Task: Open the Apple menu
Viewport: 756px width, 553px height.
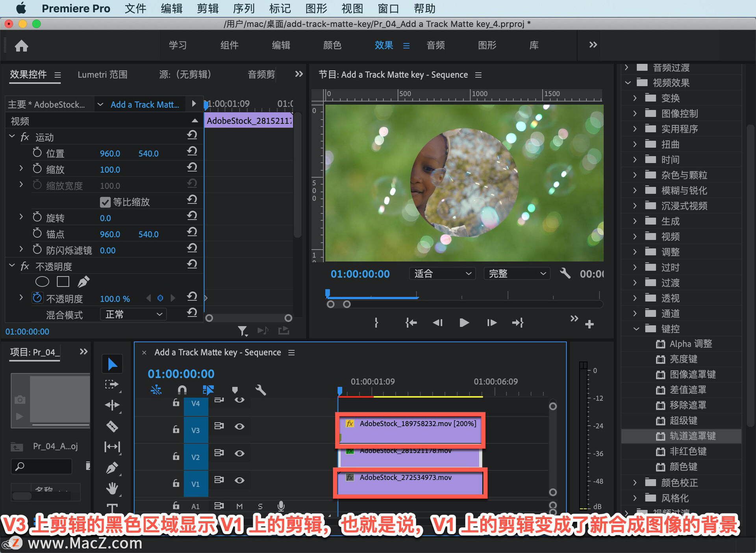Action: point(21,8)
